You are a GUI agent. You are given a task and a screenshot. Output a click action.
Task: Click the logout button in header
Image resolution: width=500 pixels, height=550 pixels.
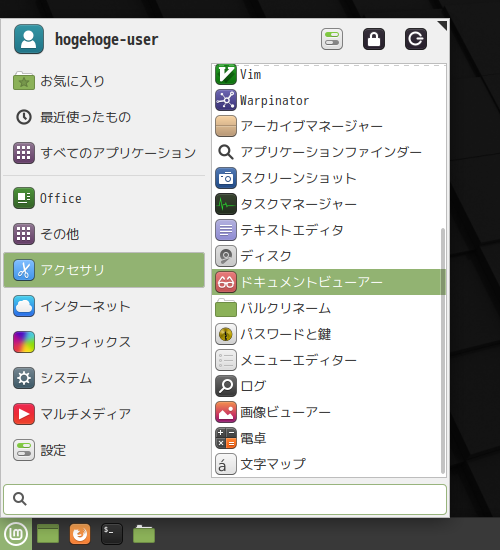pos(416,39)
